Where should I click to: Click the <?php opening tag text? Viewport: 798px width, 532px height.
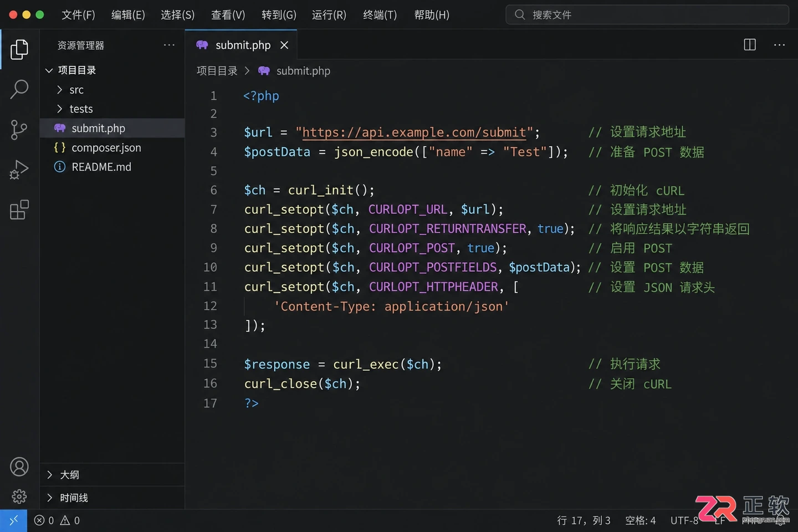point(261,96)
